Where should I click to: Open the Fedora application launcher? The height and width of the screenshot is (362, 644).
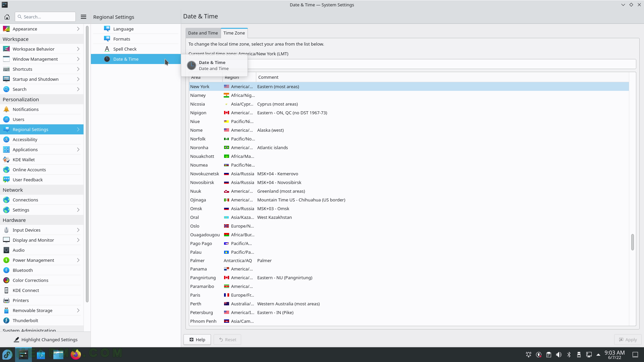tap(7, 354)
